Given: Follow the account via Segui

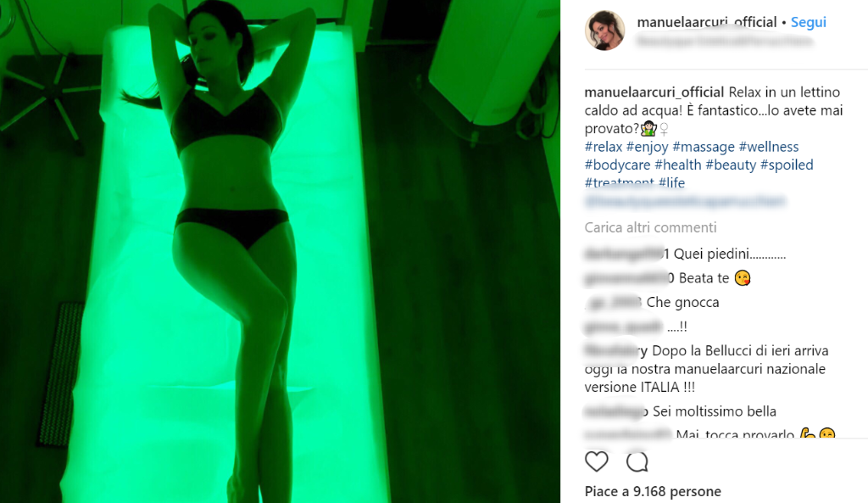Looking at the screenshot, I should [x=808, y=22].
